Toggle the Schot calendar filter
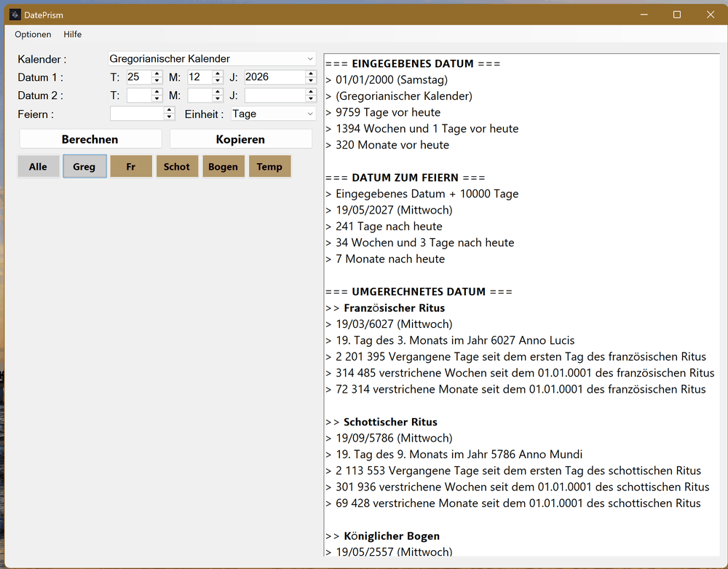 [177, 166]
